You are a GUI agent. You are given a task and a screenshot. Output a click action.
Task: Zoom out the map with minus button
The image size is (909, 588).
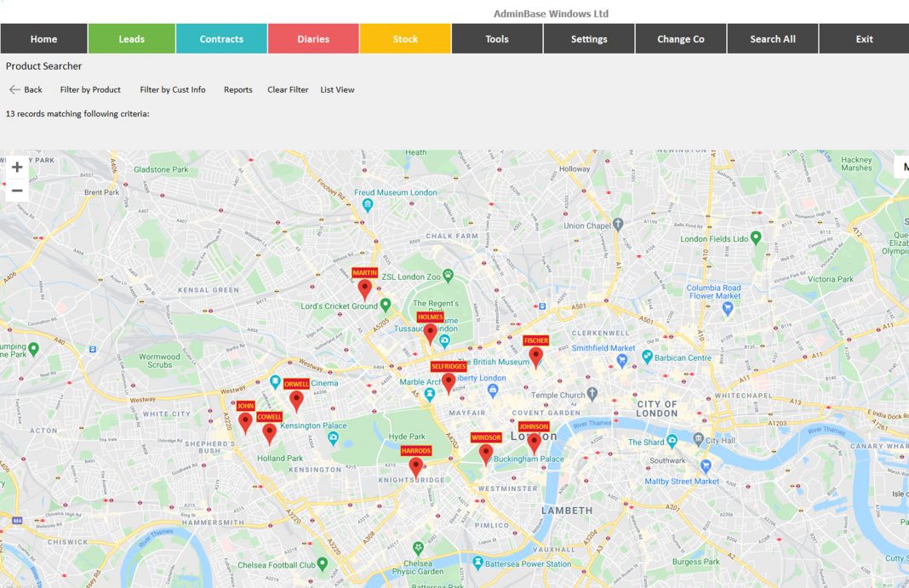[x=17, y=190]
